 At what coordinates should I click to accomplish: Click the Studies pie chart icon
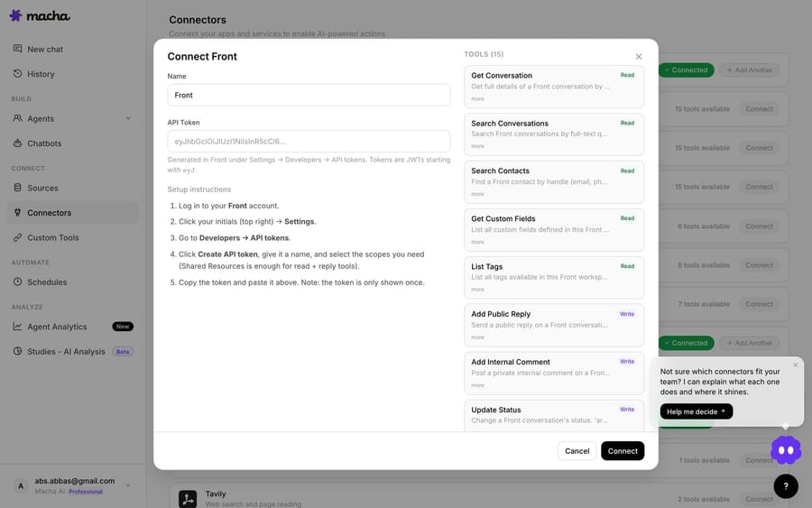click(x=18, y=351)
